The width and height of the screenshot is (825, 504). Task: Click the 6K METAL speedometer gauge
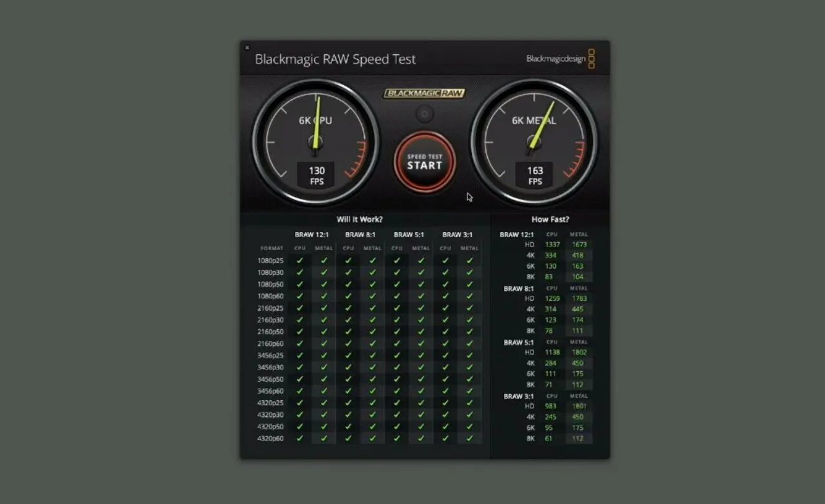[x=534, y=142]
